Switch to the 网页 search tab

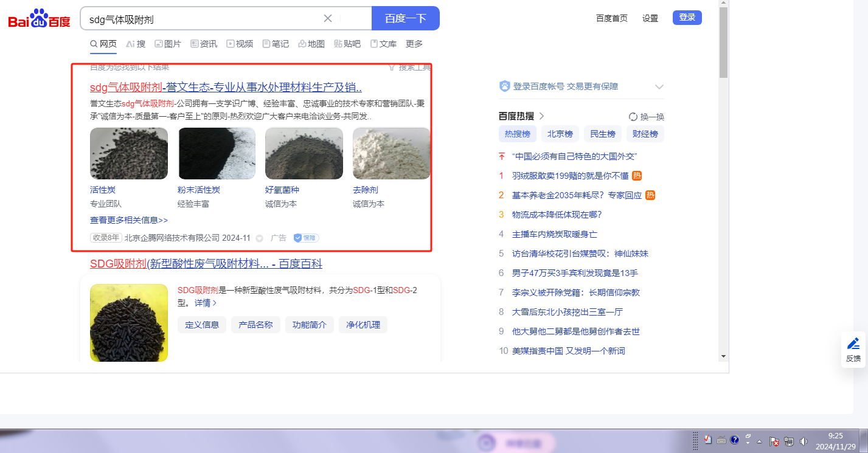pos(103,44)
